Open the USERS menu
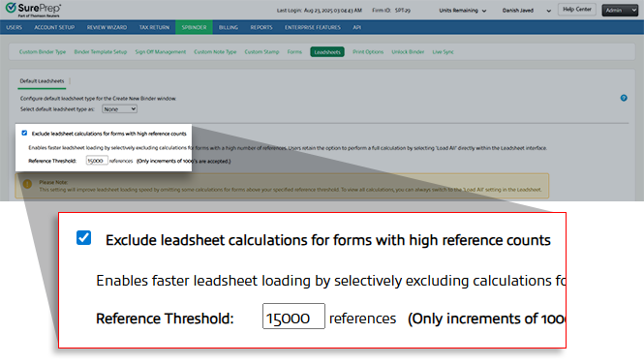644x364 pixels. tap(14, 27)
